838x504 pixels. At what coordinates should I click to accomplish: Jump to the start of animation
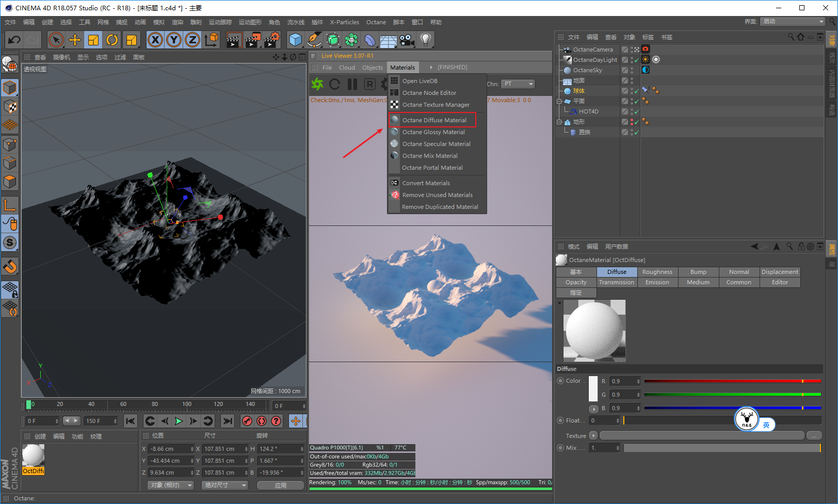[131, 421]
